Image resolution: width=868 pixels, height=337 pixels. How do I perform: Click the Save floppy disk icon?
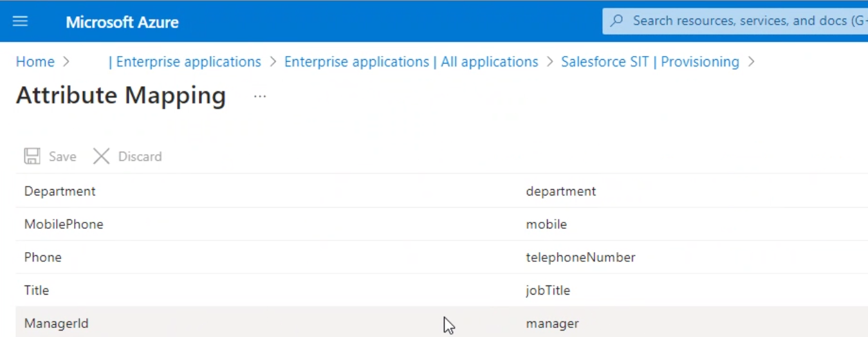(32, 156)
